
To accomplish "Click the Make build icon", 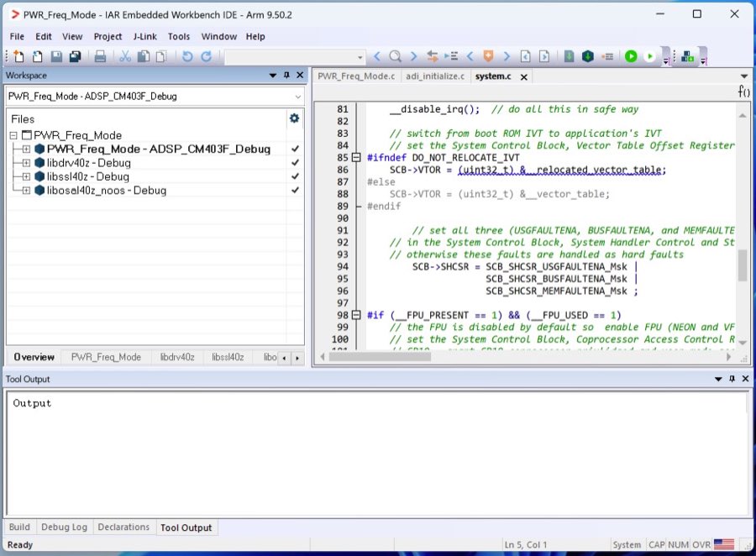I will tap(588, 56).
